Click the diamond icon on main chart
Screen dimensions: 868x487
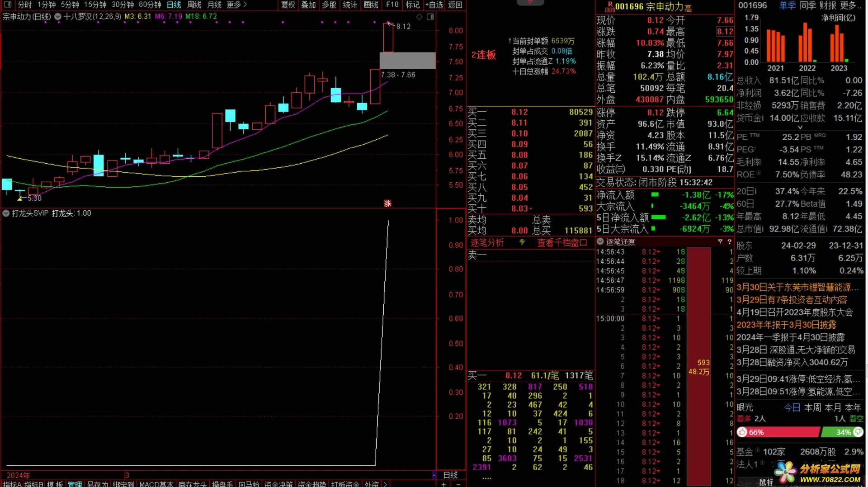pos(420,17)
